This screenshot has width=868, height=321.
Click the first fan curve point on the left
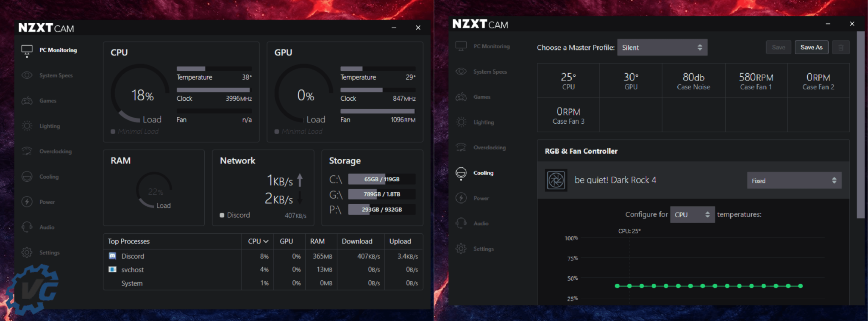pyautogui.click(x=617, y=286)
